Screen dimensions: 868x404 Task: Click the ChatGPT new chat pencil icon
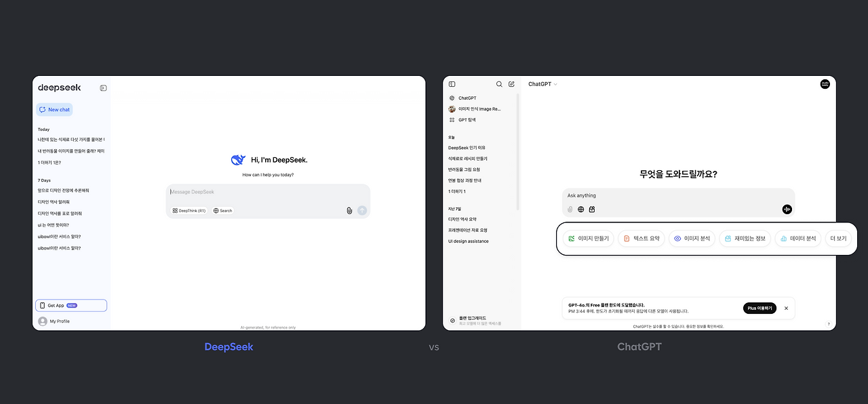(512, 84)
